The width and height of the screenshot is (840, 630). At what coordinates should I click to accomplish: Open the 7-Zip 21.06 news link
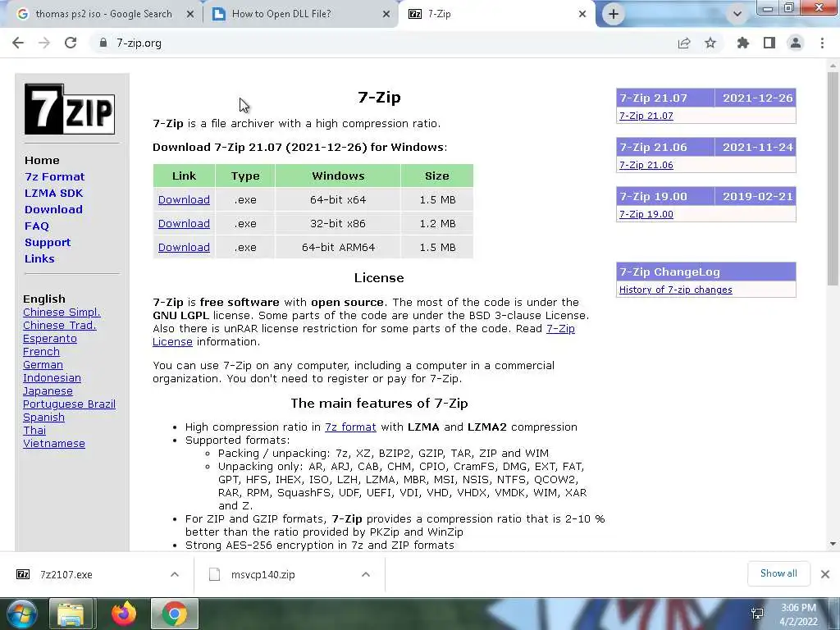pos(646,165)
